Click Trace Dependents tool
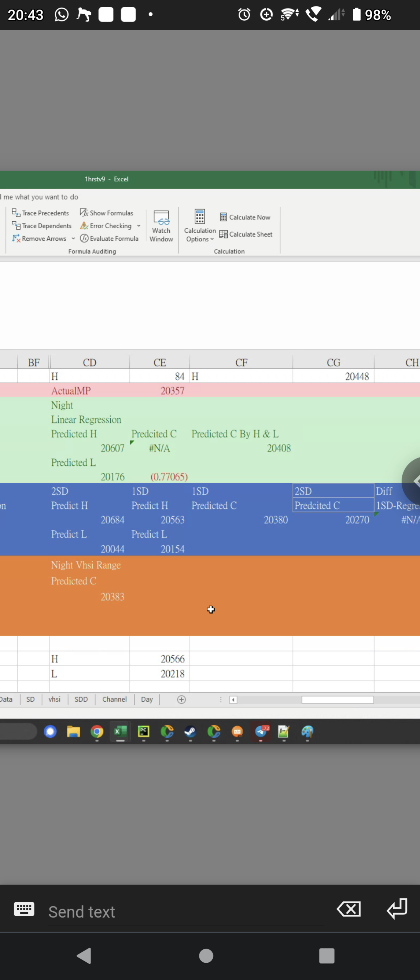Viewport: 420px width, 980px height. coord(41,226)
